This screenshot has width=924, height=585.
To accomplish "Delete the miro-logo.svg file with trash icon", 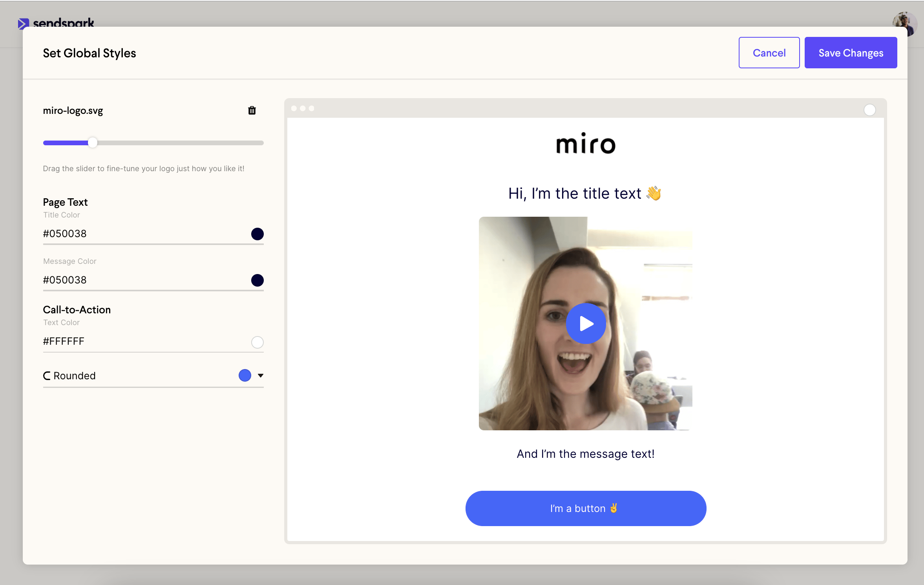I will [252, 110].
